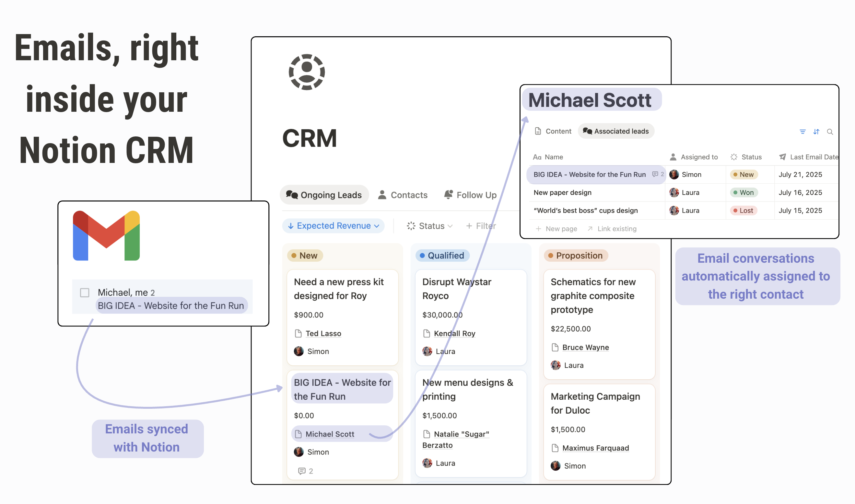This screenshot has height=504, width=855.
Task: Switch to the Contacts tab
Action: (403, 195)
